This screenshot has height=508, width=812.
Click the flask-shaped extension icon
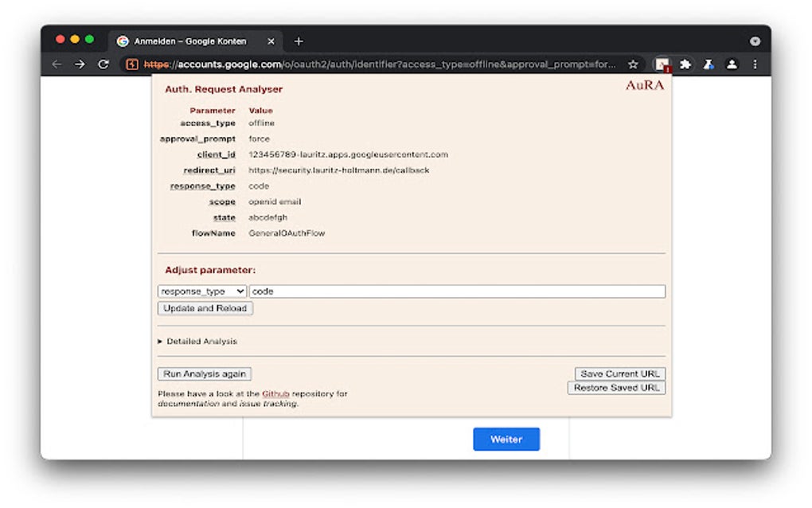pyautogui.click(x=709, y=64)
